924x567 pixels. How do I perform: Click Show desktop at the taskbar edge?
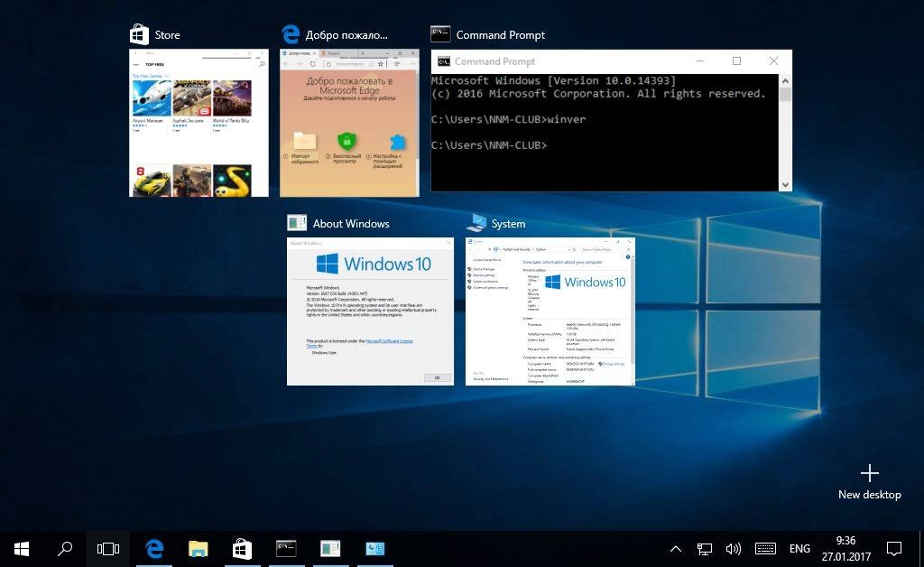coord(921,549)
